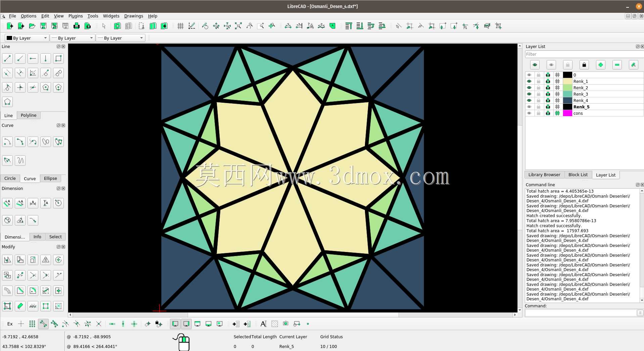The height and width of the screenshot is (351, 644).
Task: Click the New drawing icon
Action: pyautogui.click(x=10, y=26)
